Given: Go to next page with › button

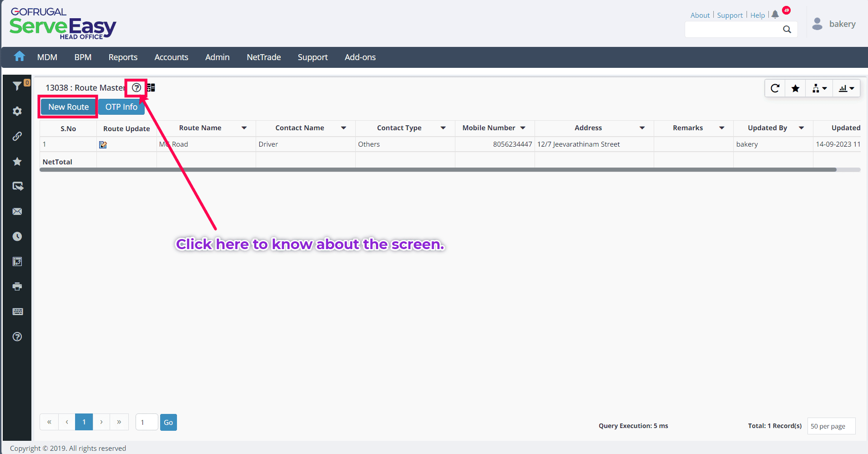Looking at the screenshot, I should coord(101,422).
